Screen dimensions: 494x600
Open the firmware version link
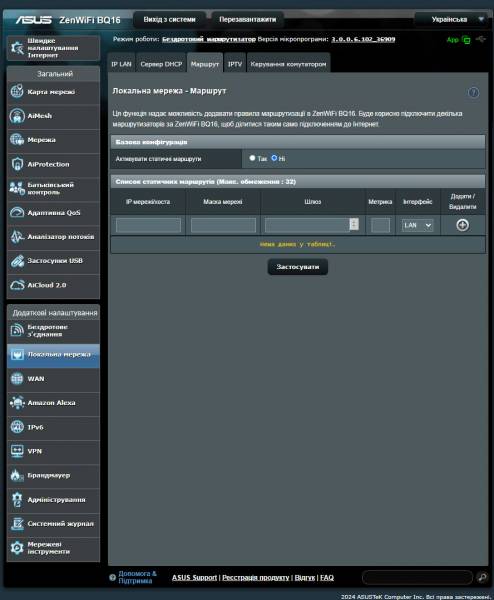[x=363, y=39]
